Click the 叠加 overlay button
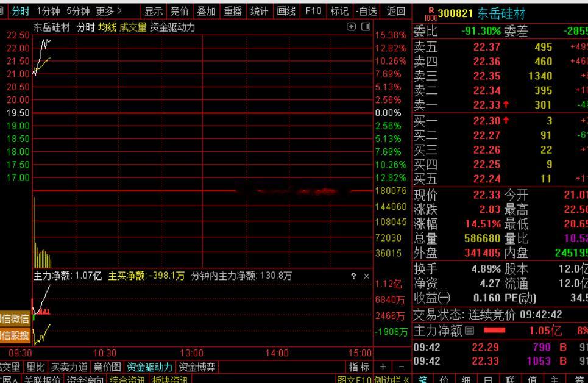The height and width of the screenshot is (383, 588). pyautogui.click(x=206, y=11)
